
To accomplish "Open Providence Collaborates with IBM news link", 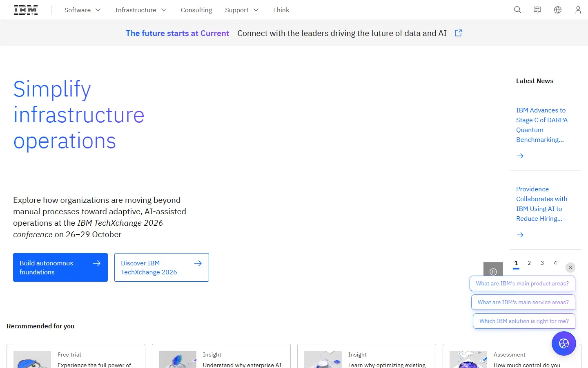I will pos(541,204).
